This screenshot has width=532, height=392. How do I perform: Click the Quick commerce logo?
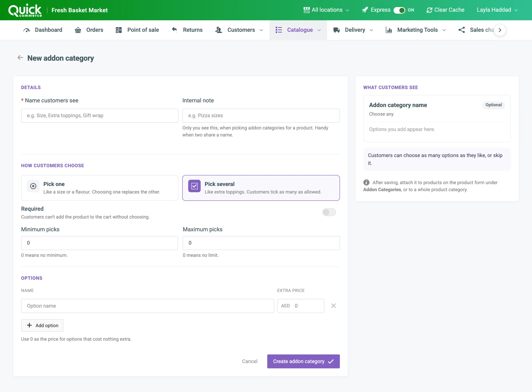[25, 10]
